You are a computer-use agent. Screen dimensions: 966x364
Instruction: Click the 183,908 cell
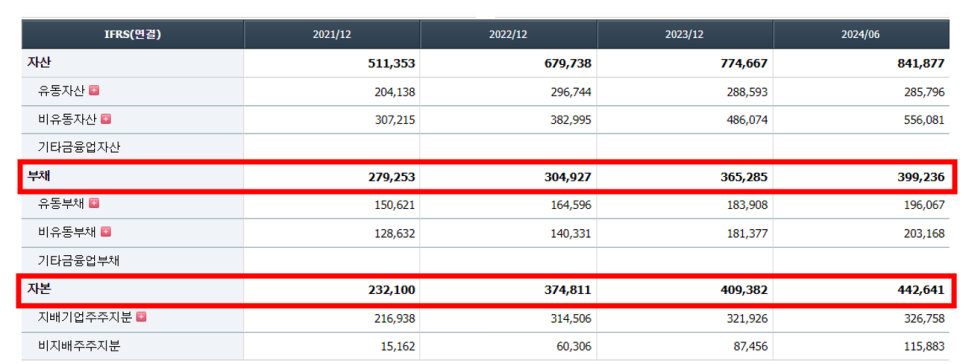pyautogui.click(x=747, y=205)
